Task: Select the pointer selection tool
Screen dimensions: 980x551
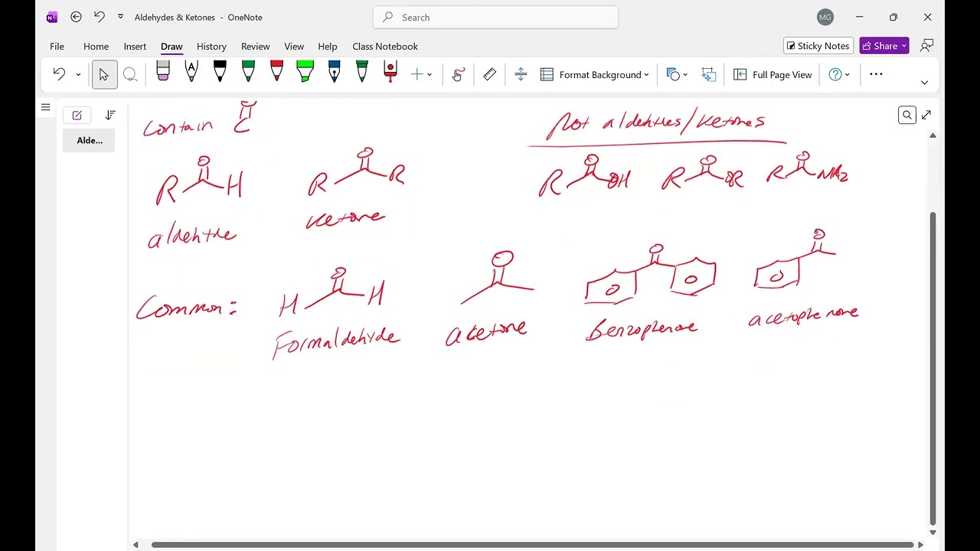Action: pos(104,74)
